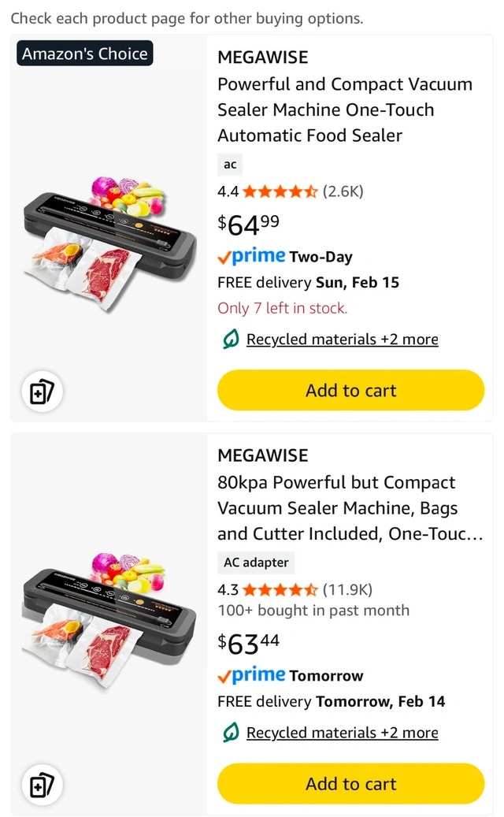Open the (11.9K) reviews count
Screen dimensions: 504x817
347,589
